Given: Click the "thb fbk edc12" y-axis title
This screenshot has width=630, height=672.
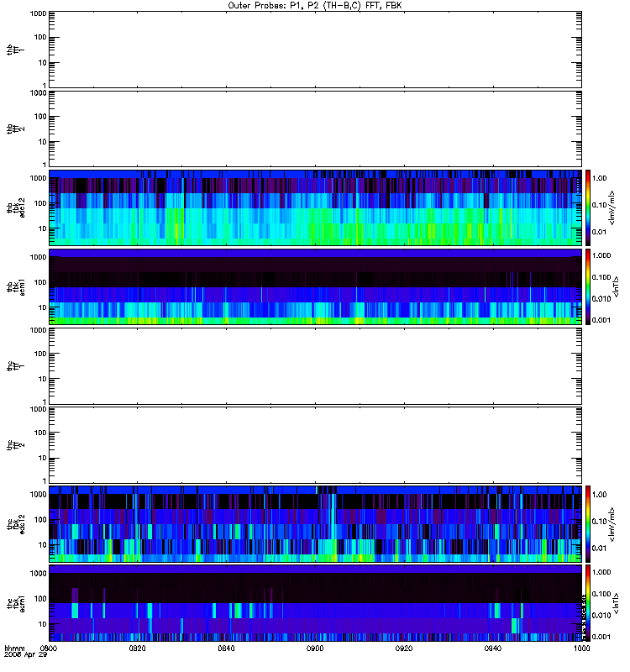Looking at the screenshot, I should click(x=16, y=207).
